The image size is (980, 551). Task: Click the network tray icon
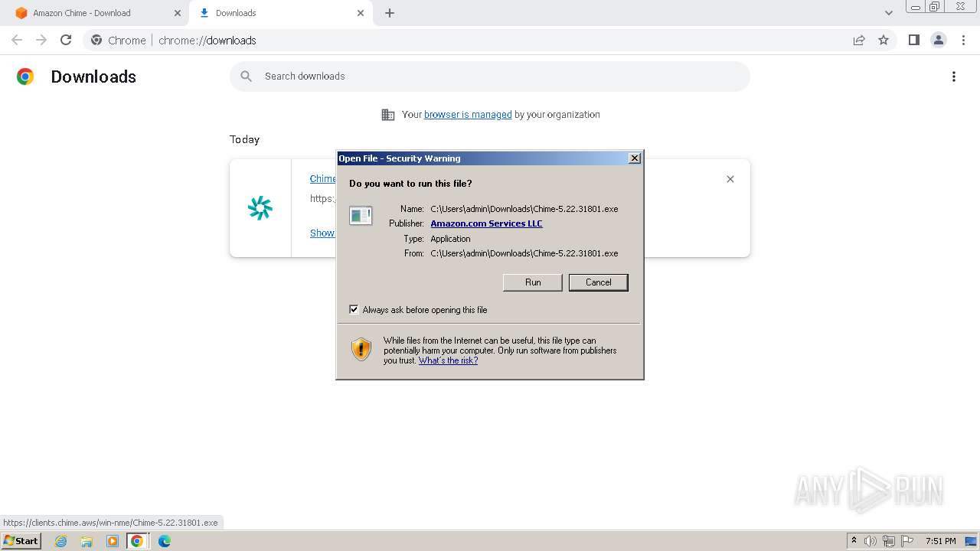point(889,541)
